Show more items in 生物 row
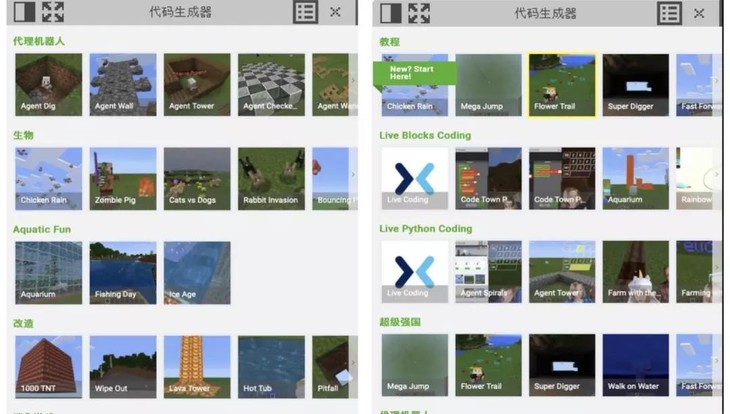Viewport: 730px width, 414px height. (353, 175)
